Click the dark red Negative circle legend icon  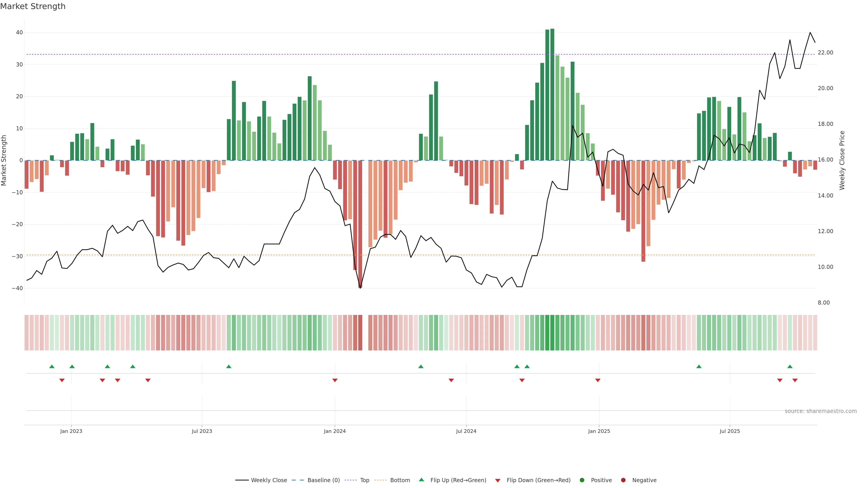coord(623,480)
